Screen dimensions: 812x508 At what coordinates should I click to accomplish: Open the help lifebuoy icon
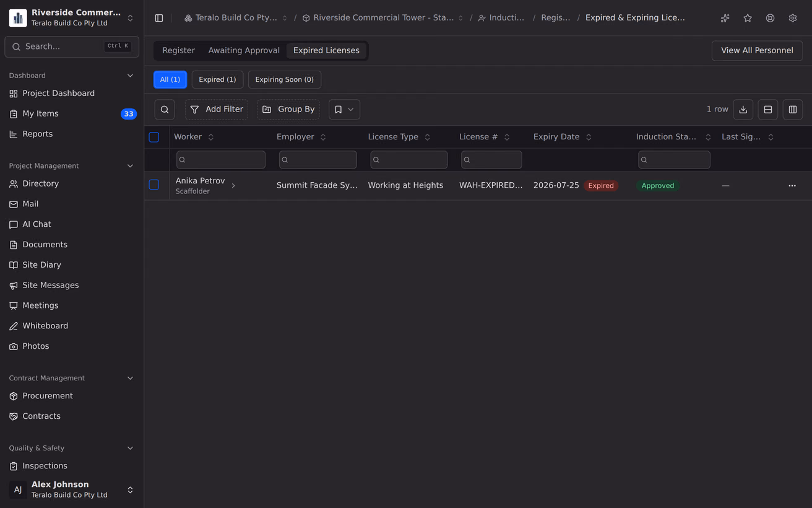click(x=770, y=18)
